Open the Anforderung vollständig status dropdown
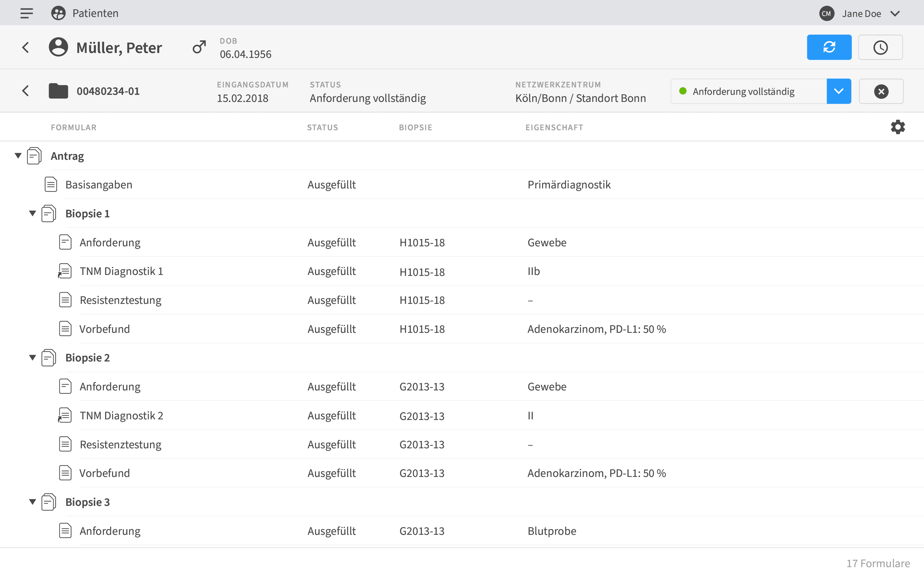 tap(838, 91)
